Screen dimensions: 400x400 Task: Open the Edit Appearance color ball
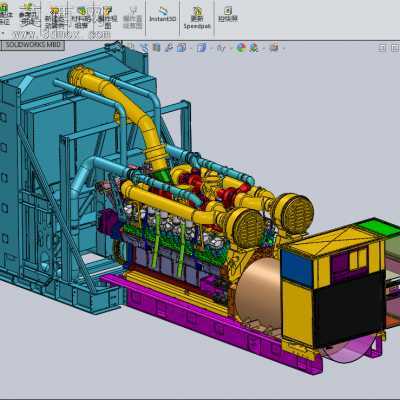click(x=241, y=48)
